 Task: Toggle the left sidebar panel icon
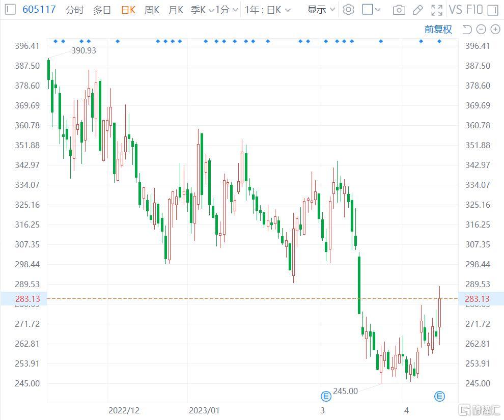click(x=10, y=9)
